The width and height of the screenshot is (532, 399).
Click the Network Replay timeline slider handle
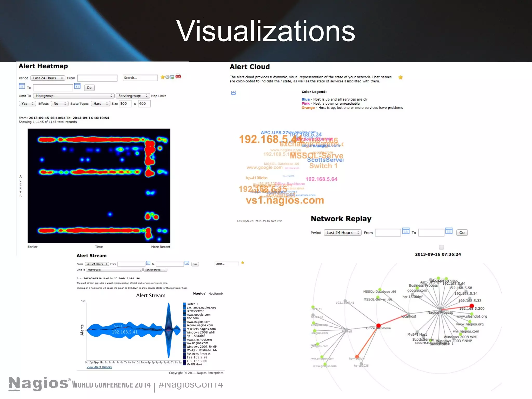(x=441, y=247)
